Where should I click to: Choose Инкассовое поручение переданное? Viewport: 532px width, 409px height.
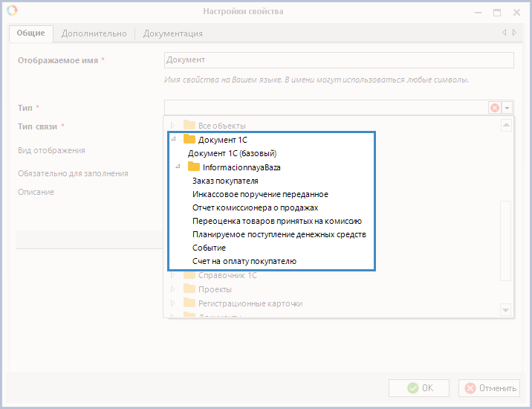(x=260, y=194)
